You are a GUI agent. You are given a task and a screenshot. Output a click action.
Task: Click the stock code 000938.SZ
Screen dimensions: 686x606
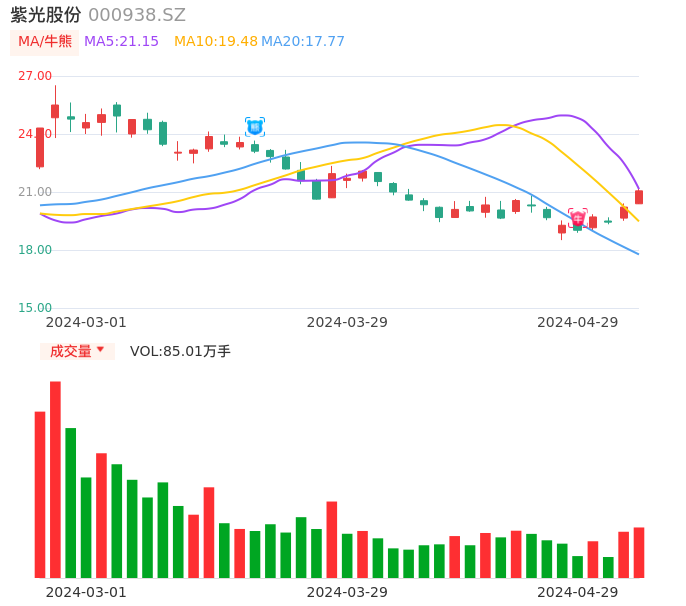point(137,15)
